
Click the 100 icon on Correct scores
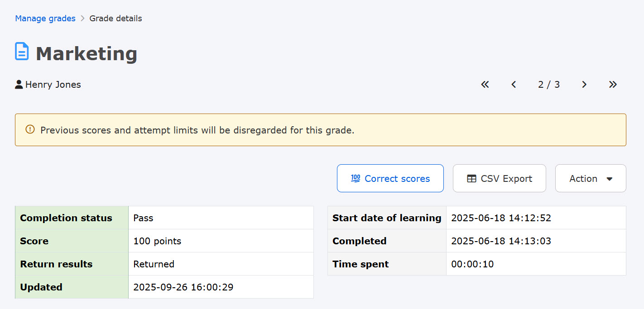[356, 178]
